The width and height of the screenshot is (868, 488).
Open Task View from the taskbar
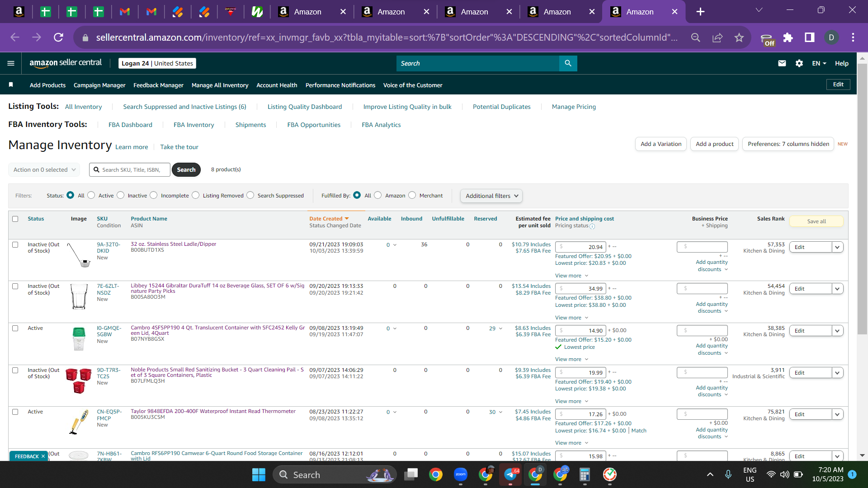coord(411,474)
